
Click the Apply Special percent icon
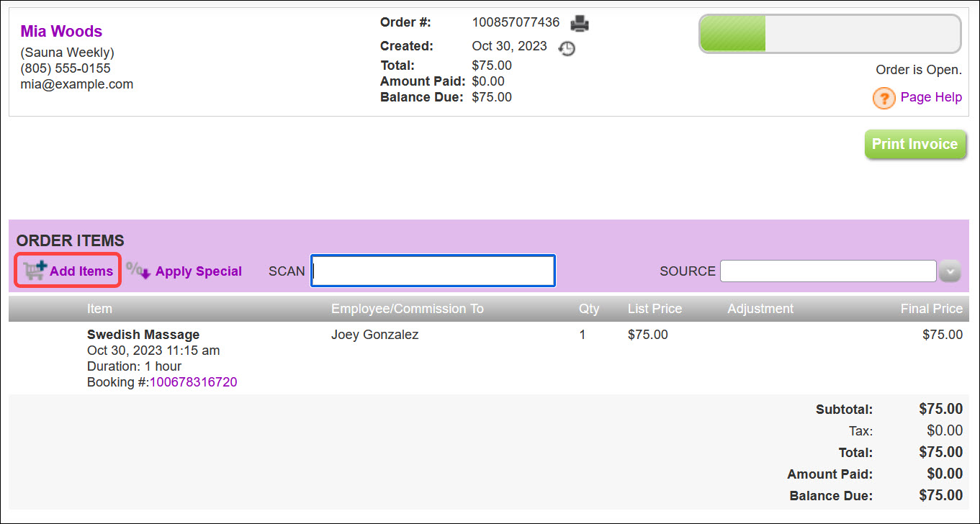click(x=135, y=270)
